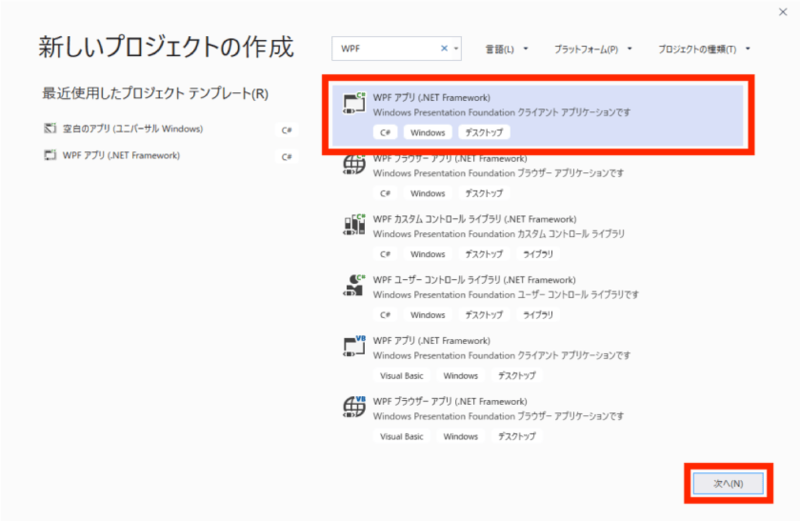Select C# WPF アプリ (.NET Framework) title
Viewport: 800px width, 521px height.
click(x=432, y=97)
